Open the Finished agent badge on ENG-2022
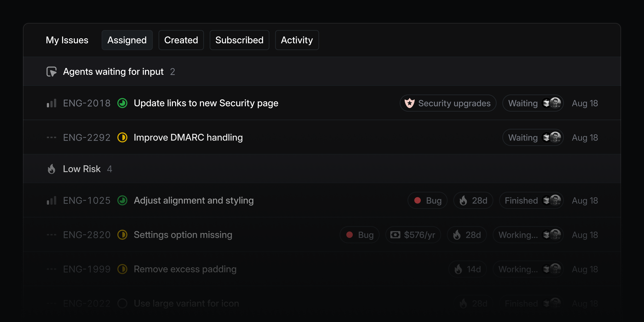The height and width of the screenshot is (322, 644). pos(531,303)
